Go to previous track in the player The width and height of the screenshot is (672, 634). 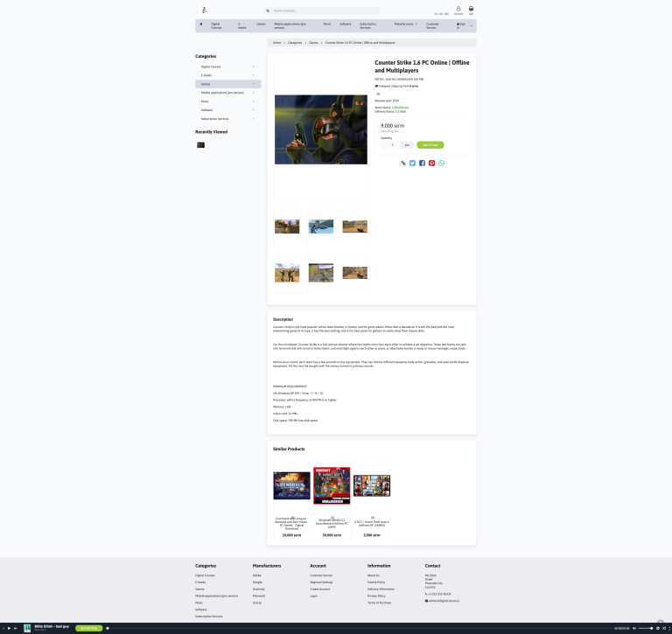pyautogui.click(x=3, y=629)
